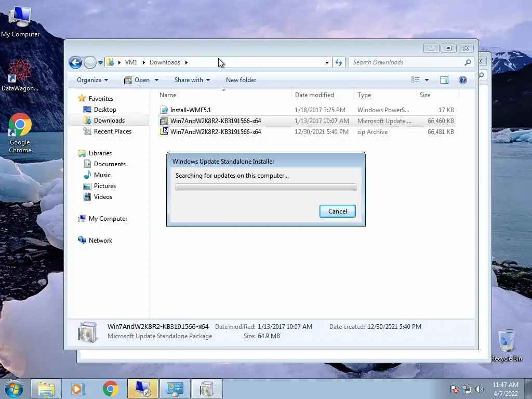Image resolution: width=532 pixels, height=399 pixels.
Task: Click the zip Archive file icon
Action: 164,131
